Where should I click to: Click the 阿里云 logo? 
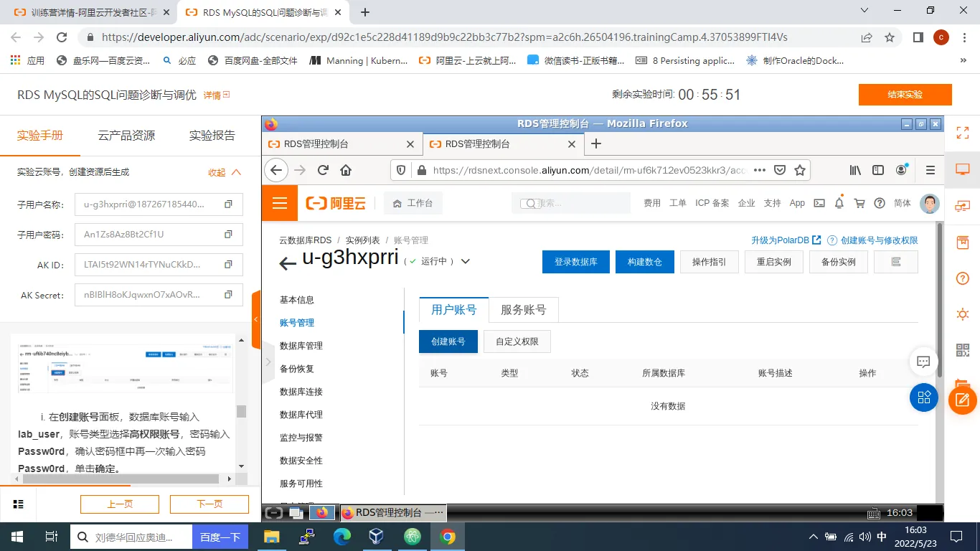point(336,203)
